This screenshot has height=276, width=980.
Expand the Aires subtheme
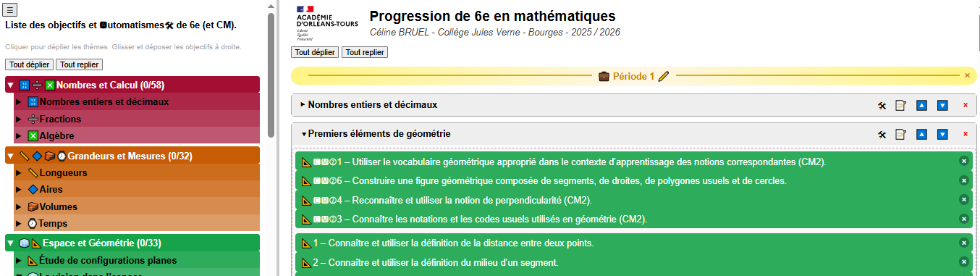click(x=20, y=189)
